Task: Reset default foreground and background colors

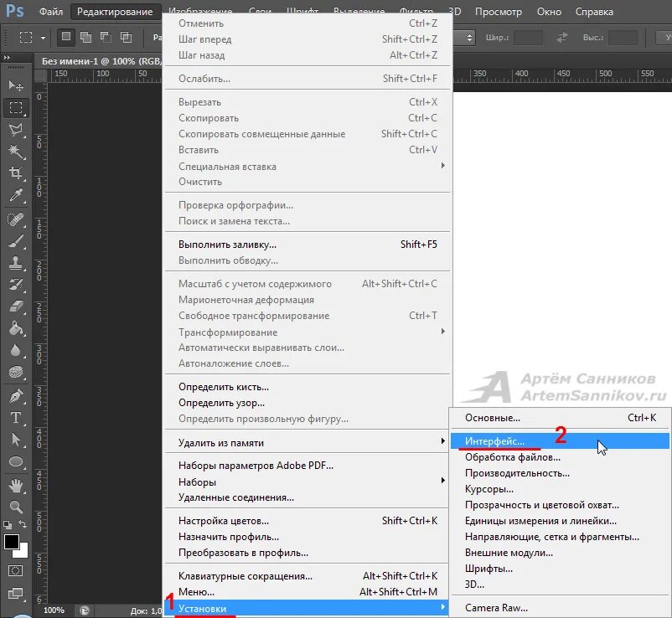Action: (x=8, y=525)
